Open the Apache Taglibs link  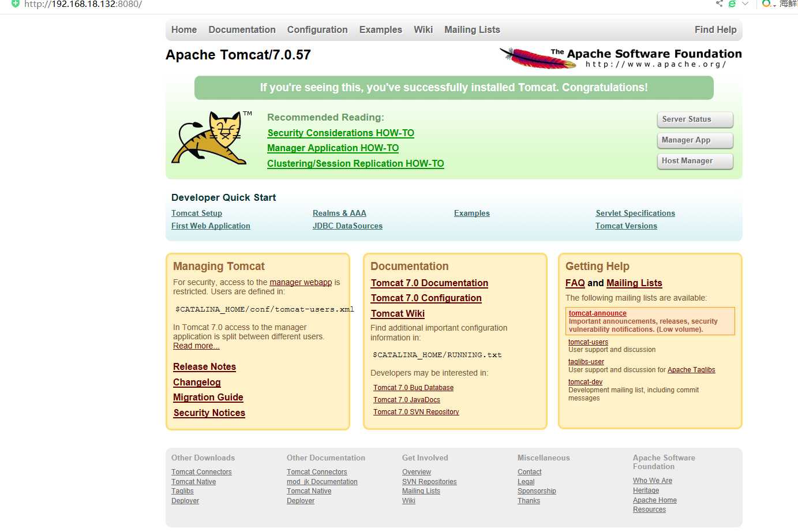click(691, 370)
